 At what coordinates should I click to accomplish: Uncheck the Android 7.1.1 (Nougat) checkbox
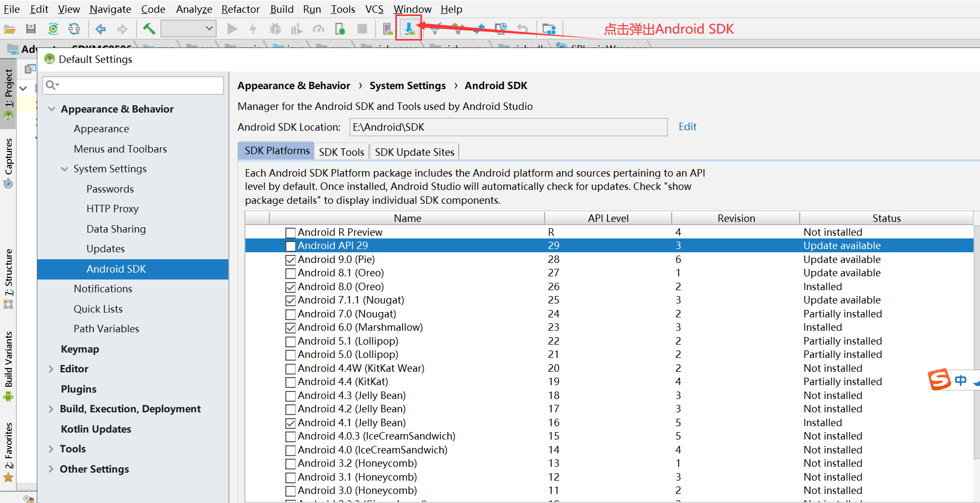tap(290, 300)
